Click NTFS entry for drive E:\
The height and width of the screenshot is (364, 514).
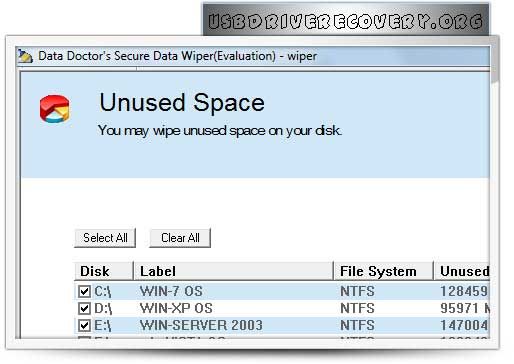point(357,325)
